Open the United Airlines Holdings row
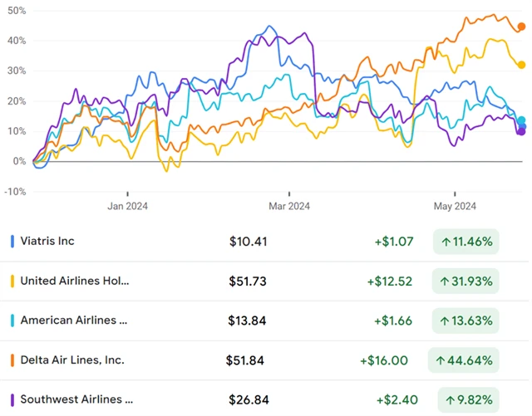 click(75, 281)
